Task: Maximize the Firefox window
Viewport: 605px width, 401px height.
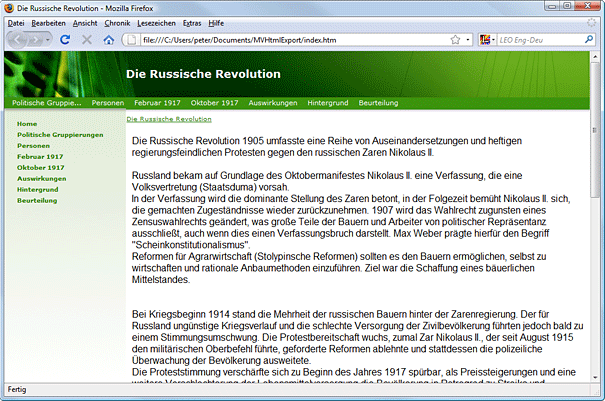Action: 567,6
